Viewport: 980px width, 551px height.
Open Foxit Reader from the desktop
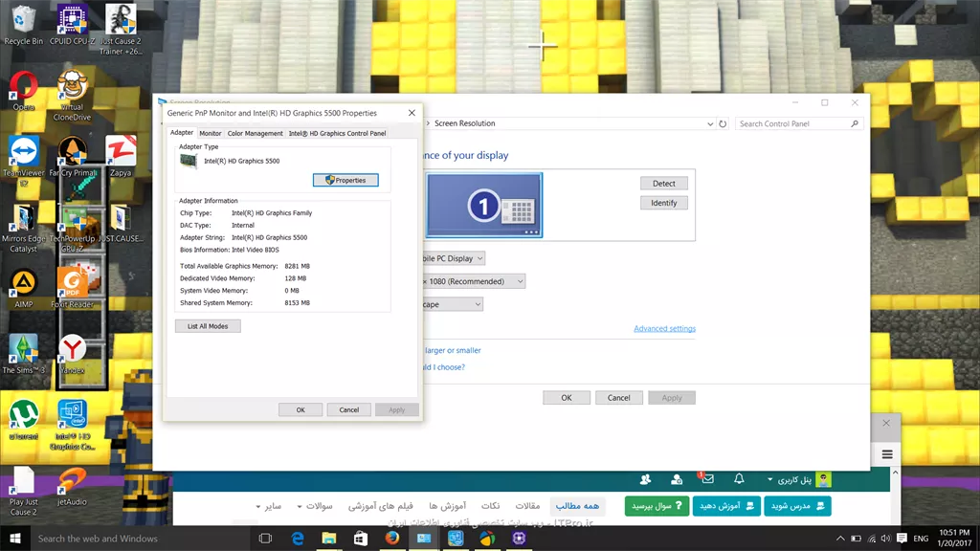tap(72, 289)
